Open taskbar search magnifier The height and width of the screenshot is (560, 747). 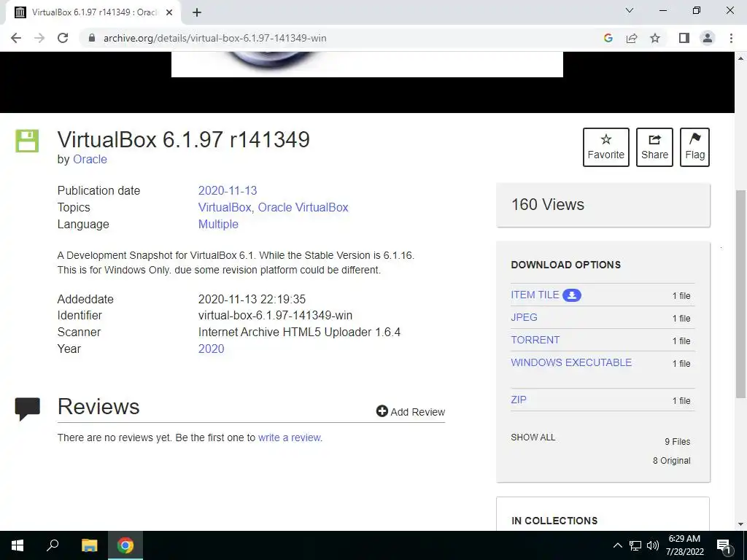pos(53,545)
